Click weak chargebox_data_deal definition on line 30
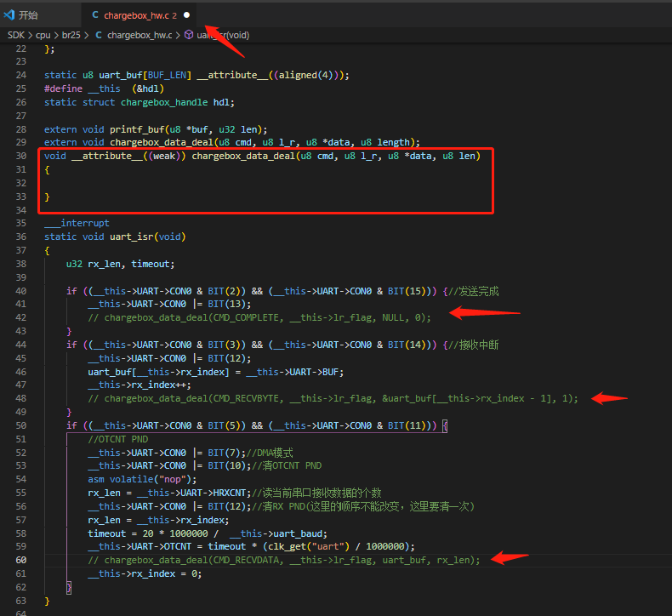Viewport: 672px width, 616px height. pyautogui.click(x=262, y=156)
